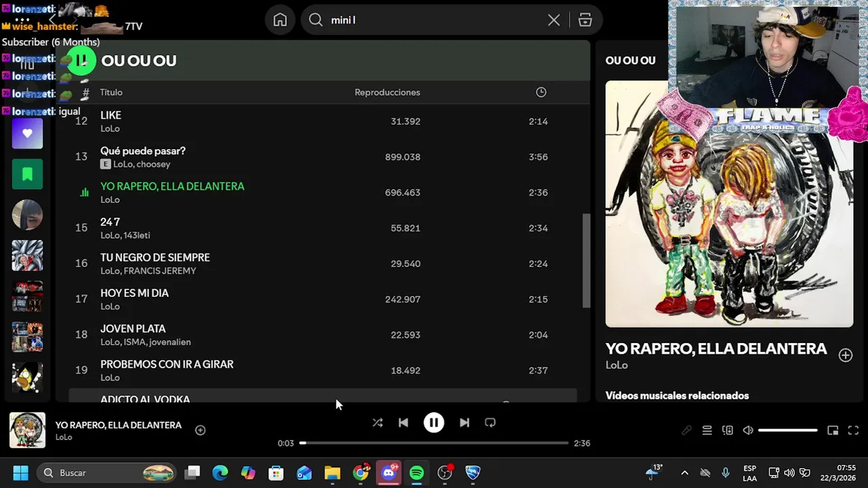Screen dimensions: 868x488
Task: Open Liked Songs heart playlist
Action: 27,134
